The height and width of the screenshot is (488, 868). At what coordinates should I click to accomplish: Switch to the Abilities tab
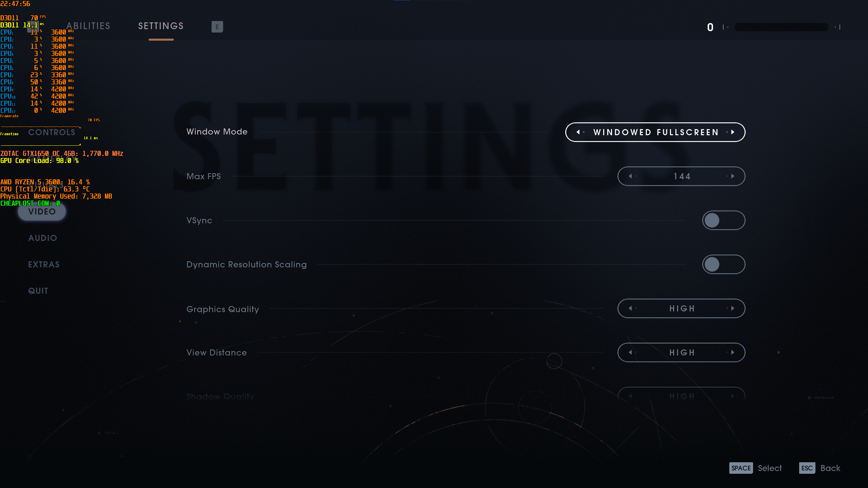click(88, 26)
